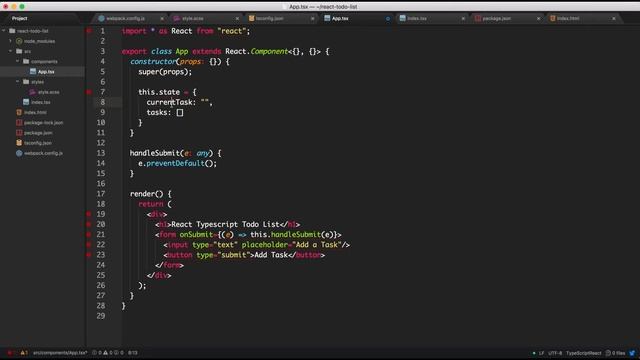Click the styles folder icon

(26, 82)
